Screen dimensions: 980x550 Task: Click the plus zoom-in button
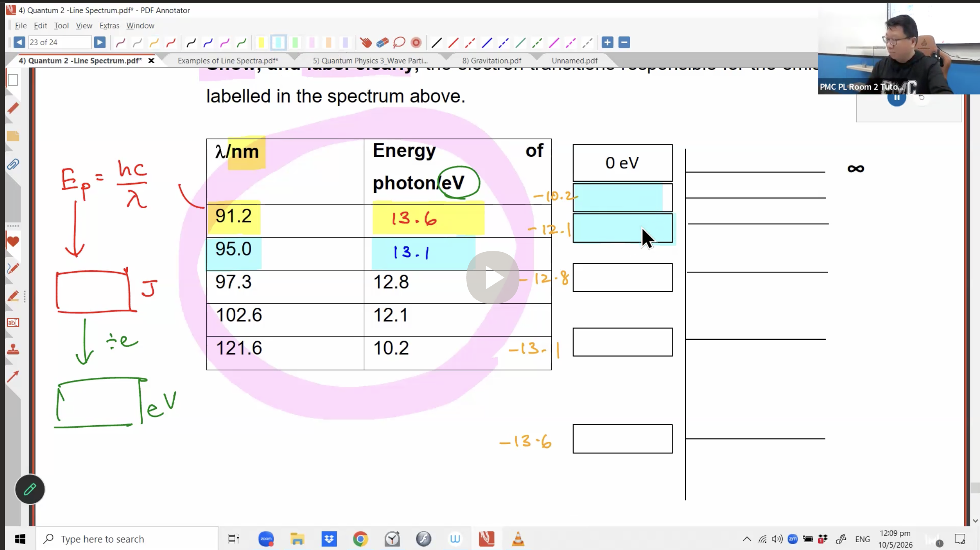pos(607,42)
